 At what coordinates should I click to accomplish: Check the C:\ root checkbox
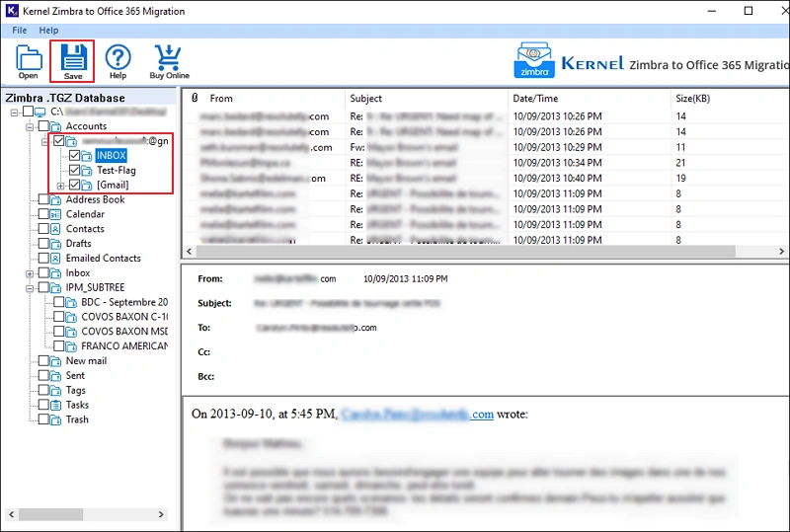click(x=29, y=111)
